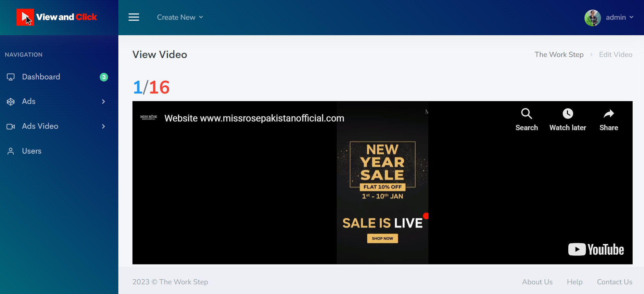Open the Contact Us footer link
The width and height of the screenshot is (644, 294).
(x=615, y=282)
